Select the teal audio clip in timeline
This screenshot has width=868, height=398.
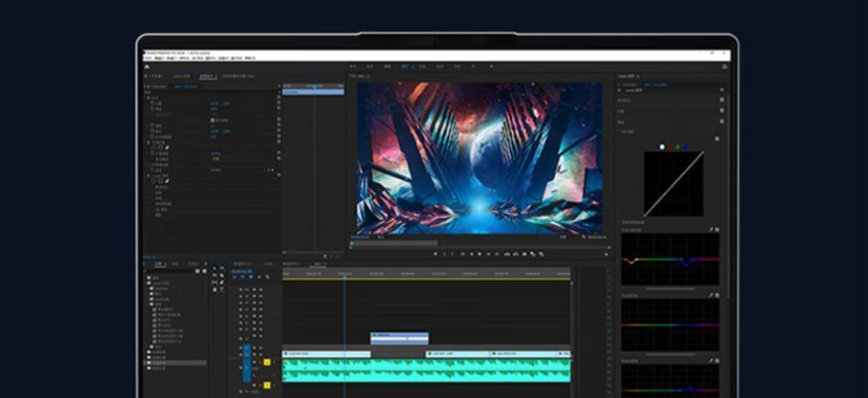point(427,370)
